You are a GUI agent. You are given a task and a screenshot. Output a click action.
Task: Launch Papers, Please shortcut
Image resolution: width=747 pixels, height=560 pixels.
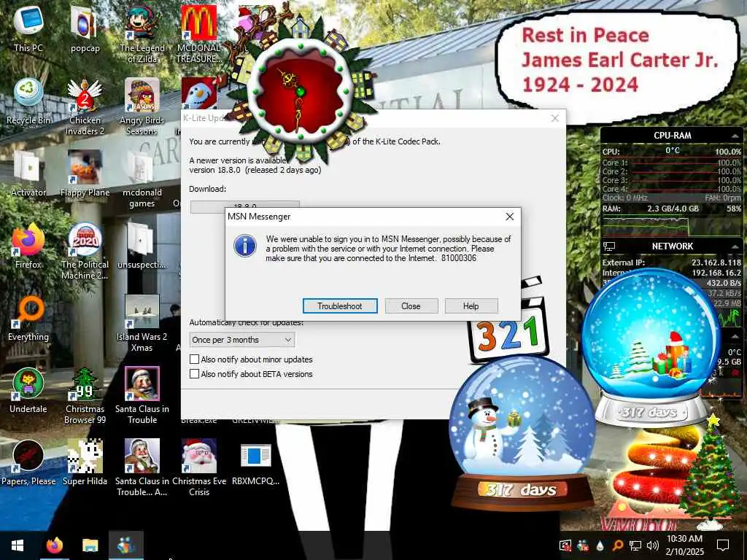pyautogui.click(x=28, y=463)
